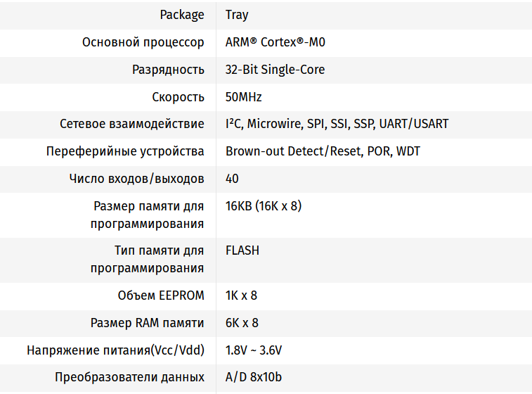
Task: Select the "1.8V ~ 3.6V" voltage value
Action: point(254,350)
